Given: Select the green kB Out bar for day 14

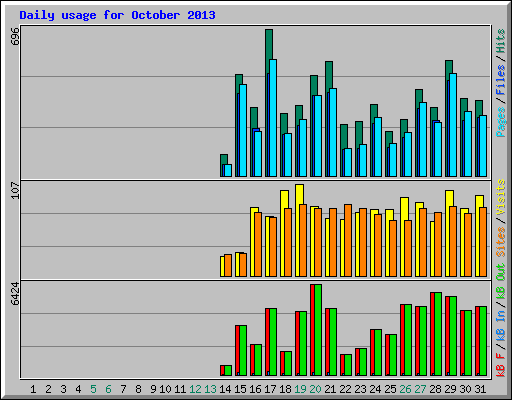Looking at the screenshot, I should [x=228, y=371].
